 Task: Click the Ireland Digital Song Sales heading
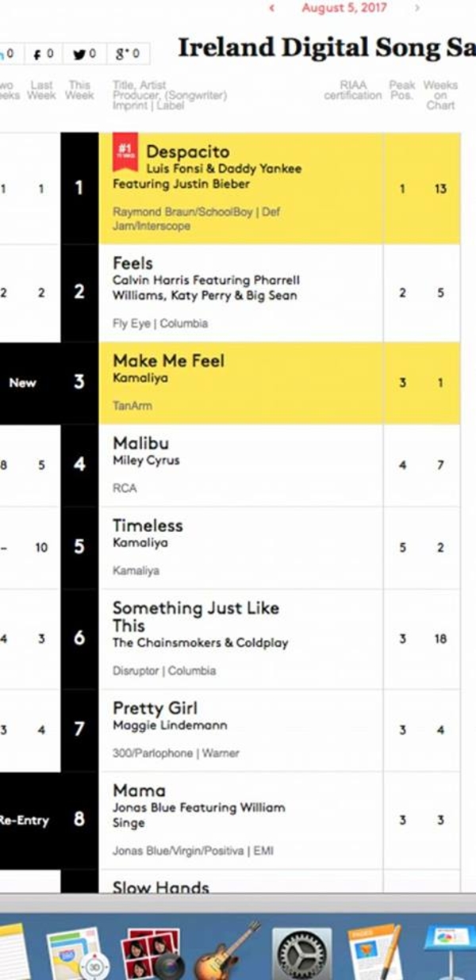point(325,48)
